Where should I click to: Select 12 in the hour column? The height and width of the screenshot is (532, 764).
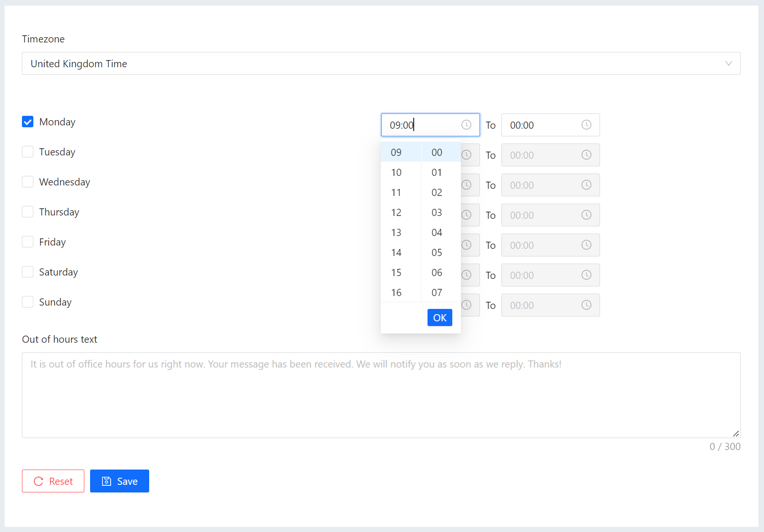click(x=396, y=212)
